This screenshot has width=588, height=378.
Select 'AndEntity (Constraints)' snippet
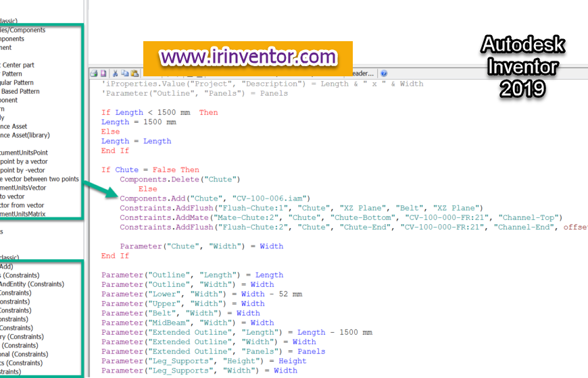32,284
